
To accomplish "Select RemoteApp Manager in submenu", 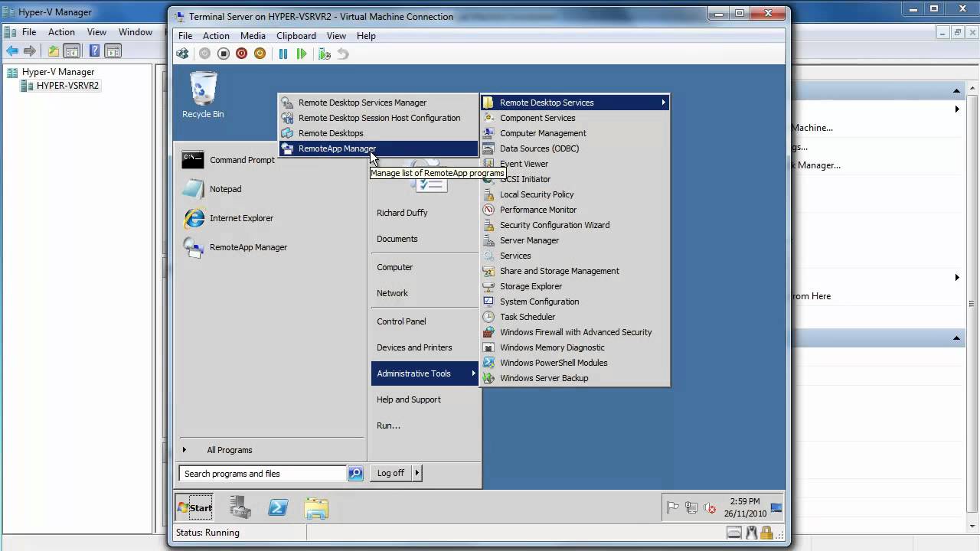I will [x=378, y=148].
